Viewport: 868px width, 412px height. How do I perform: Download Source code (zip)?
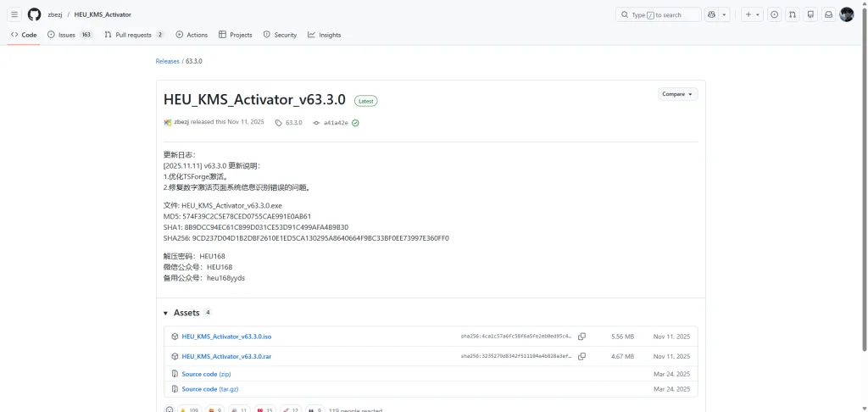point(206,374)
